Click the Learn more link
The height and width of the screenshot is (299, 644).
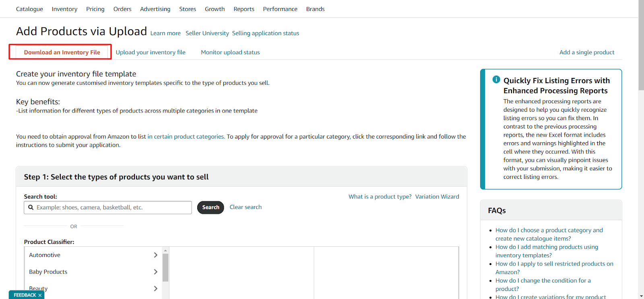click(165, 33)
